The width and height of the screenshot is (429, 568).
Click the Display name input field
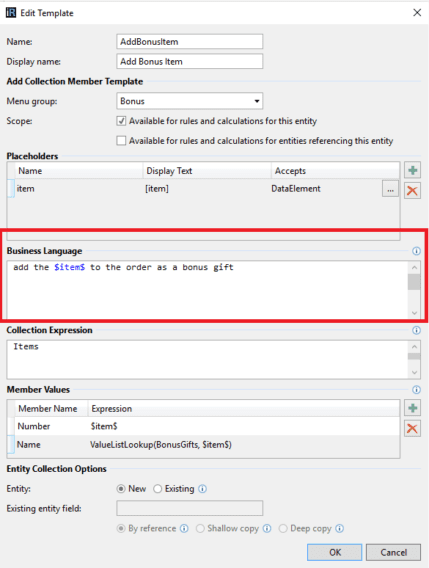coord(189,61)
